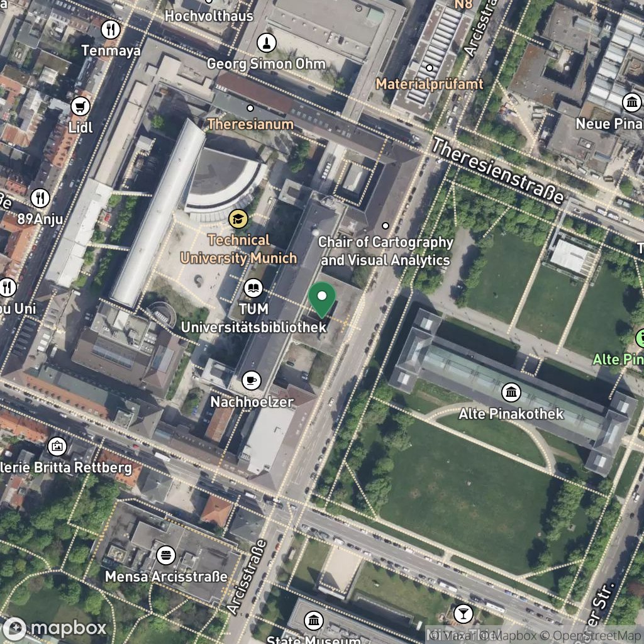The image size is (644, 644).
Task: Click the Theresianum text label
Action: click(x=250, y=124)
